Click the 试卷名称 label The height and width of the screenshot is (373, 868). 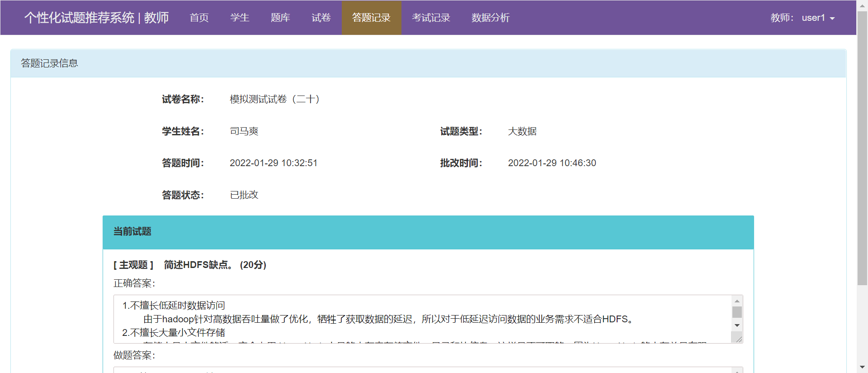(x=183, y=99)
